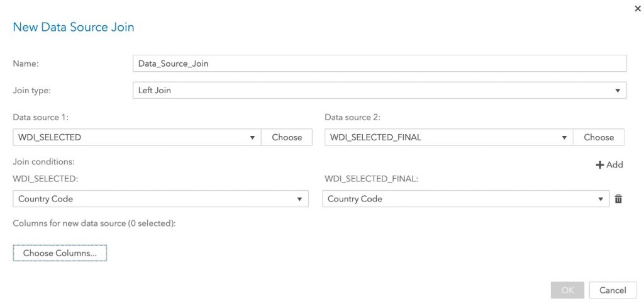Click the Columns for new data source label
Image resolution: width=644 pixels, height=306 pixels.
click(x=94, y=224)
